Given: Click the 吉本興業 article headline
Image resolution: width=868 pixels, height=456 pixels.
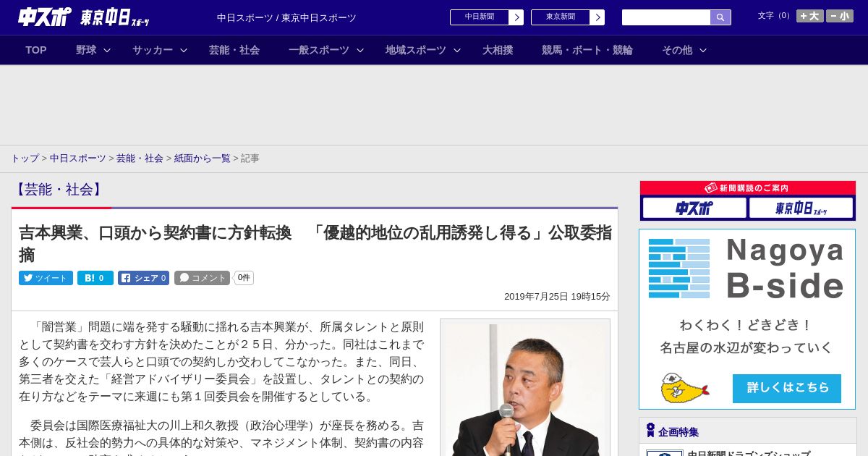Looking at the screenshot, I should tap(315, 243).
